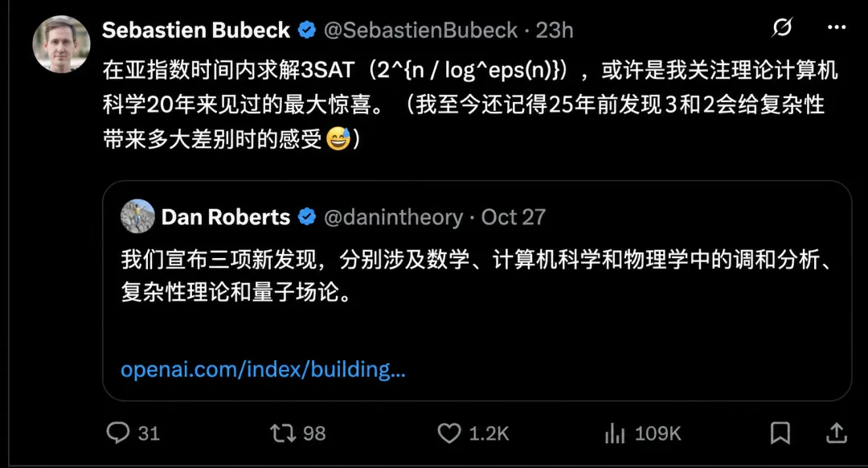Image resolution: width=868 pixels, height=468 pixels.
Task: Click the Grok explain icon at top right
Action: (782, 27)
